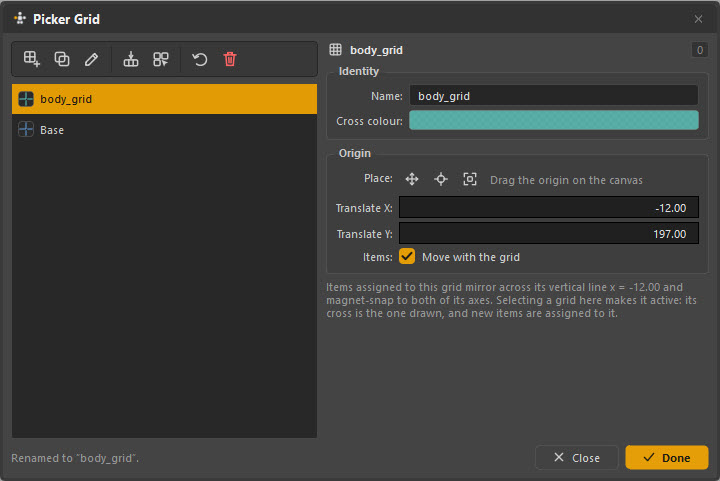Viewport: 720px width, 481px height.
Task: Click the frame-center place origin icon
Action: pos(470,179)
